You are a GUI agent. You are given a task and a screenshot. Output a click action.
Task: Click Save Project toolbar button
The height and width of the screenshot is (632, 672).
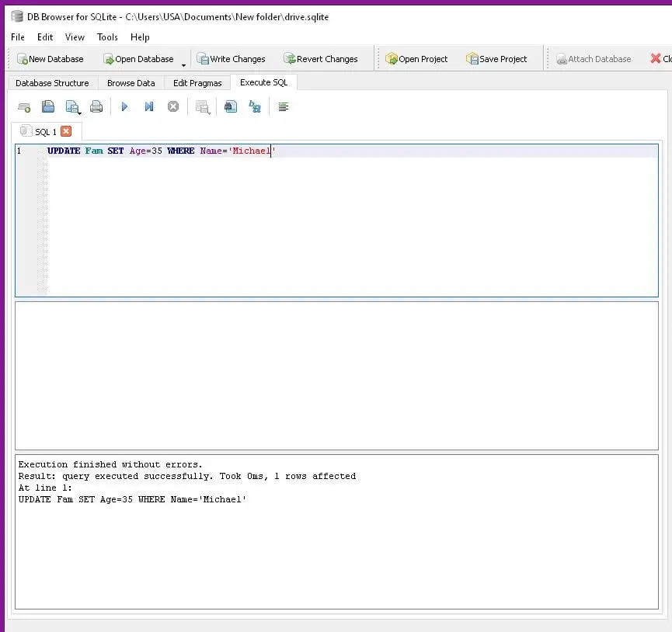point(496,59)
